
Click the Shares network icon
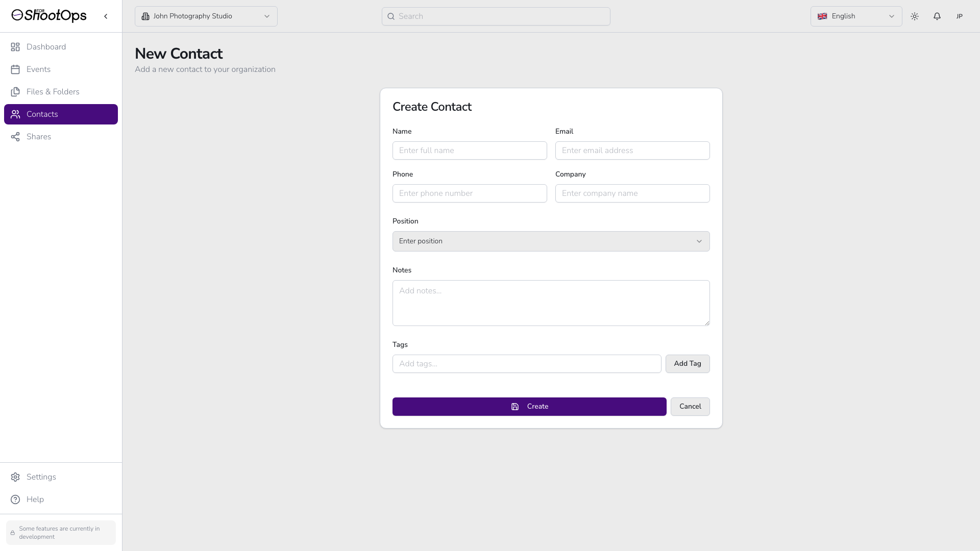(x=15, y=137)
